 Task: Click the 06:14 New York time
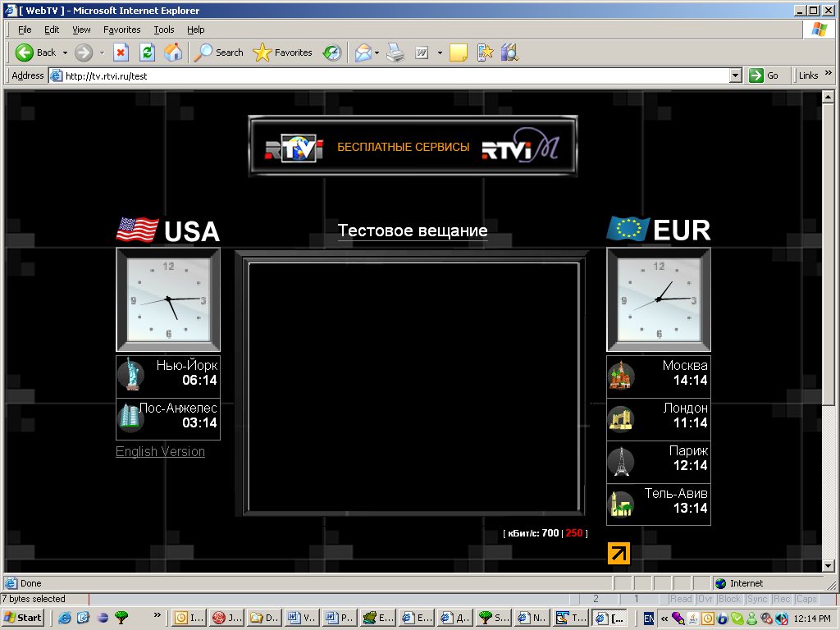pyautogui.click(x=200, y=381)
